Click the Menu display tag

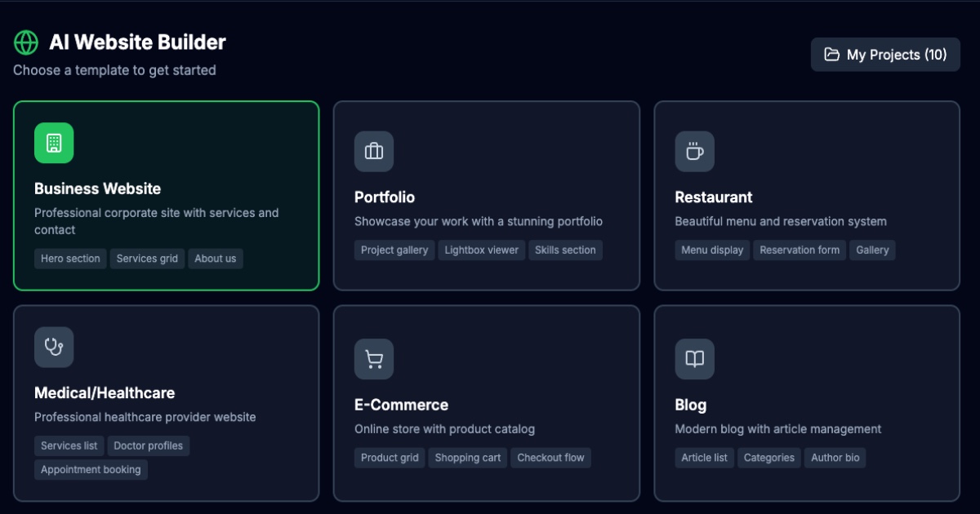point(712,250)
